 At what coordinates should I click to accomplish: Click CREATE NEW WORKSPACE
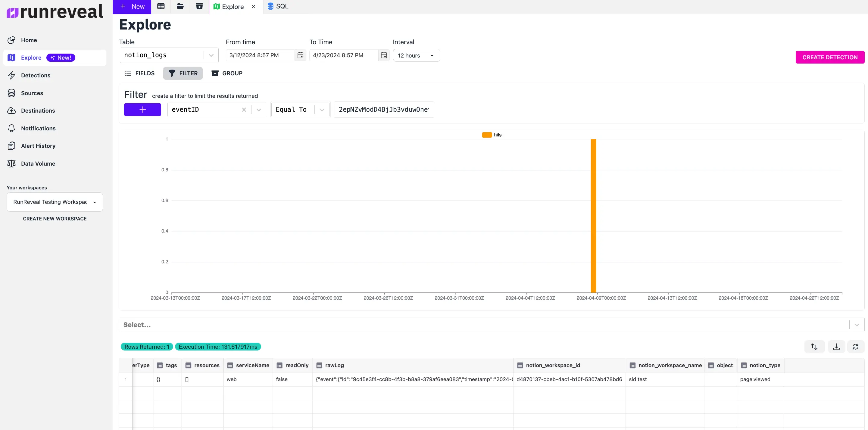pos(55,219)
